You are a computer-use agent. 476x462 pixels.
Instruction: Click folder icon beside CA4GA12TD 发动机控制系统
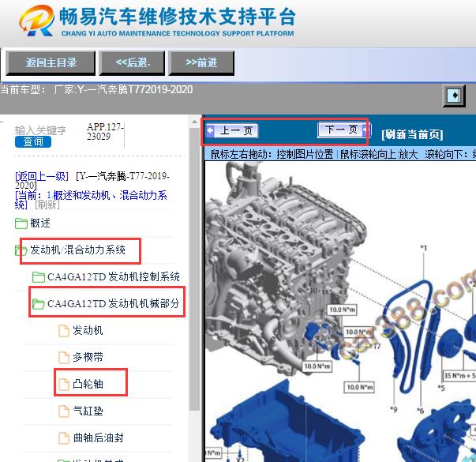click(x=39, y=277)
